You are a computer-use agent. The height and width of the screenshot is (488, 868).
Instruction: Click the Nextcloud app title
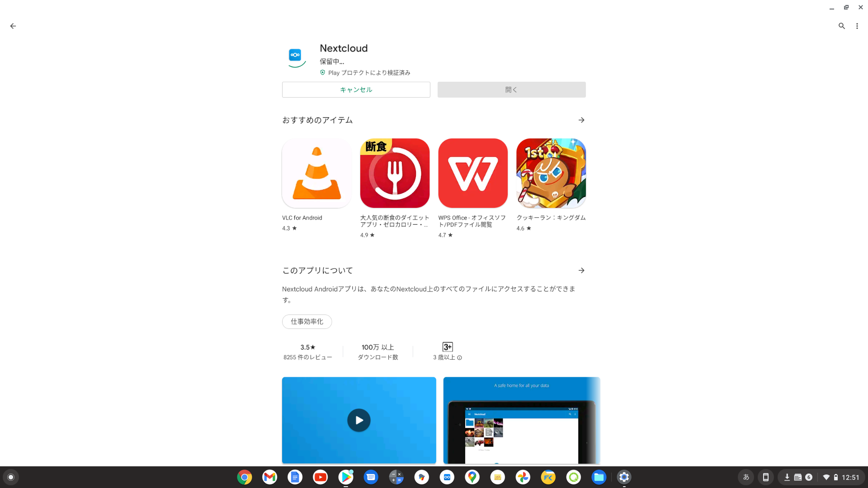[x=344, y=48]
